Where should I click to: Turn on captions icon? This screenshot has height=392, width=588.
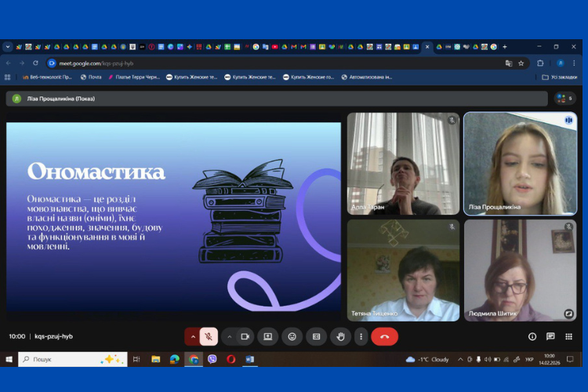tap(316, 336)
